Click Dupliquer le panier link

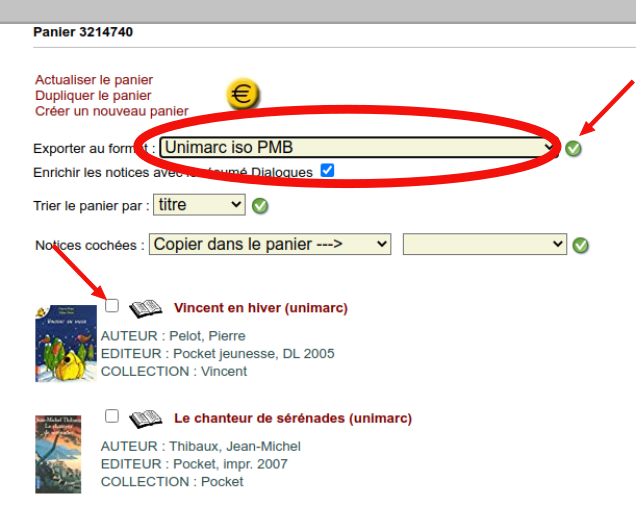(x=93, y=95)
